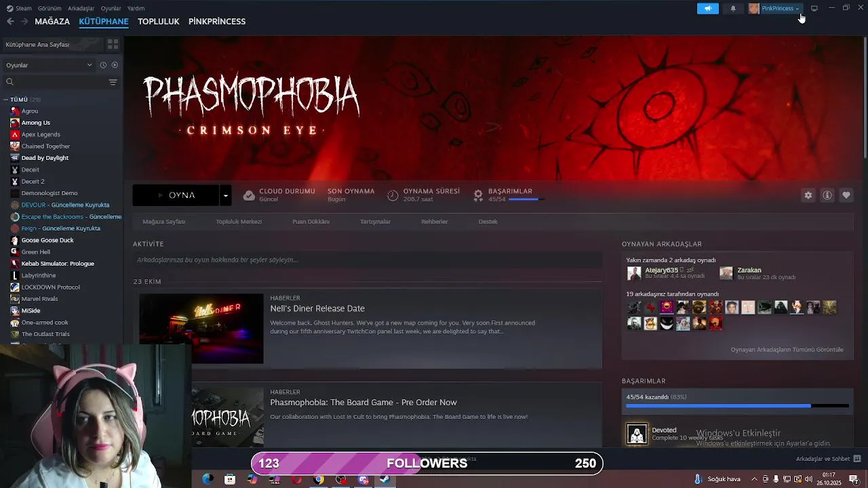This screenshot has width=868, height=488.
Task: Open Atejary635's friend avatar
Action: 634,273
